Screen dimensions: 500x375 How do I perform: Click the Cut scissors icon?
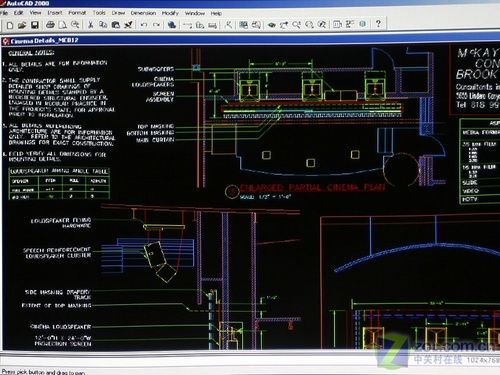coord(90,25)
